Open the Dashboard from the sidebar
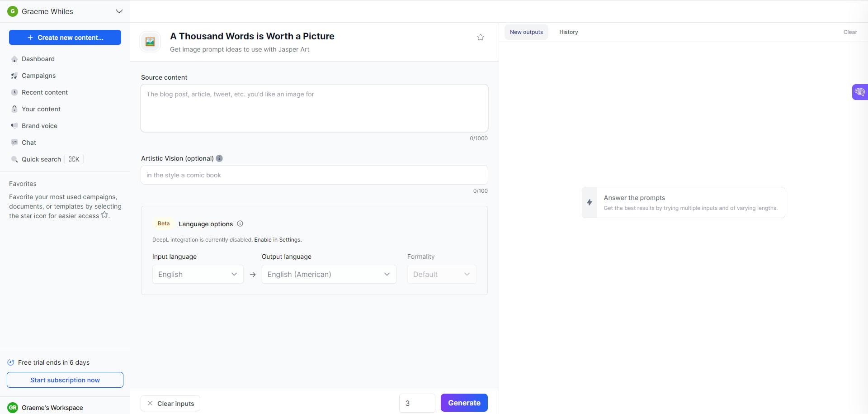Screen dimensions: 868x414 (38, 59)
